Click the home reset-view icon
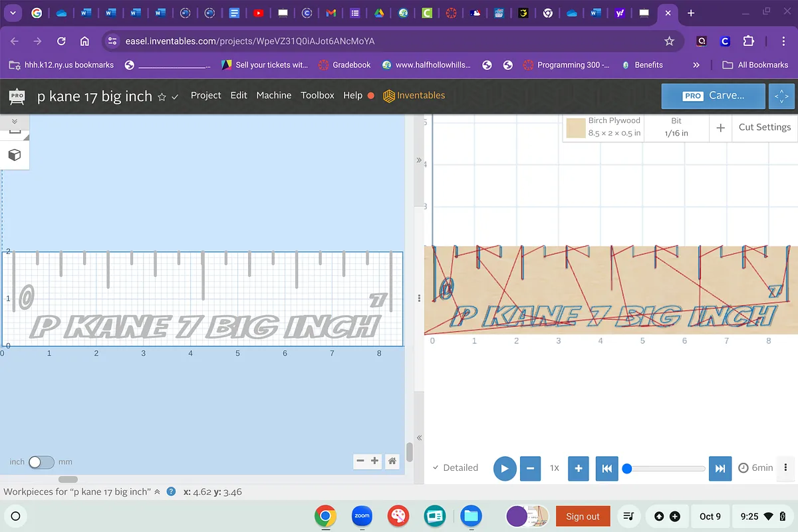The width and height of the screenshot is (798, 532). pos(392,461)
